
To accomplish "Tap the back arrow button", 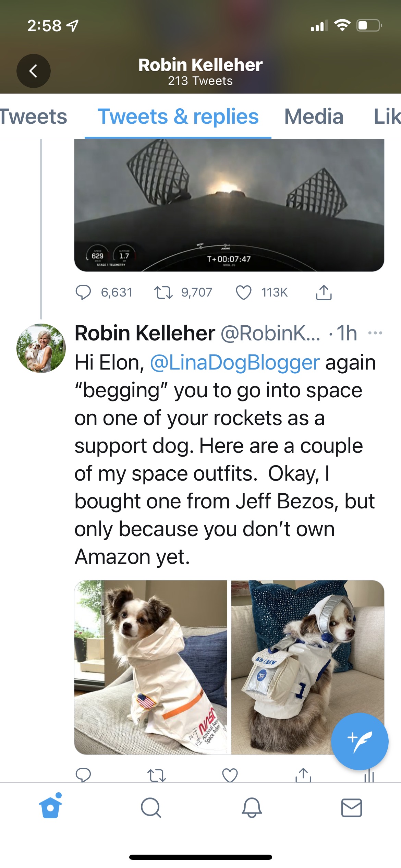I will [33, 71].
